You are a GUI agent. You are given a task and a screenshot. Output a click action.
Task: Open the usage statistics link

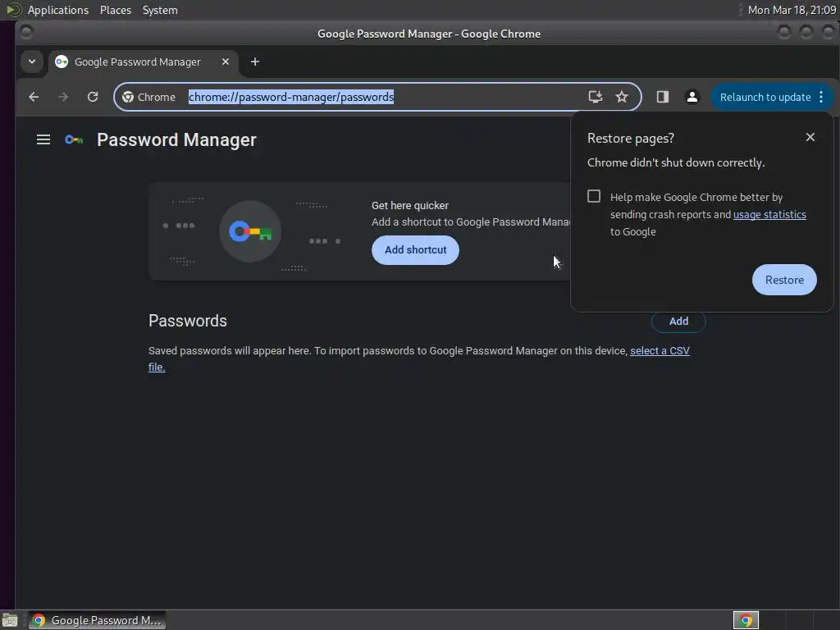769,214
